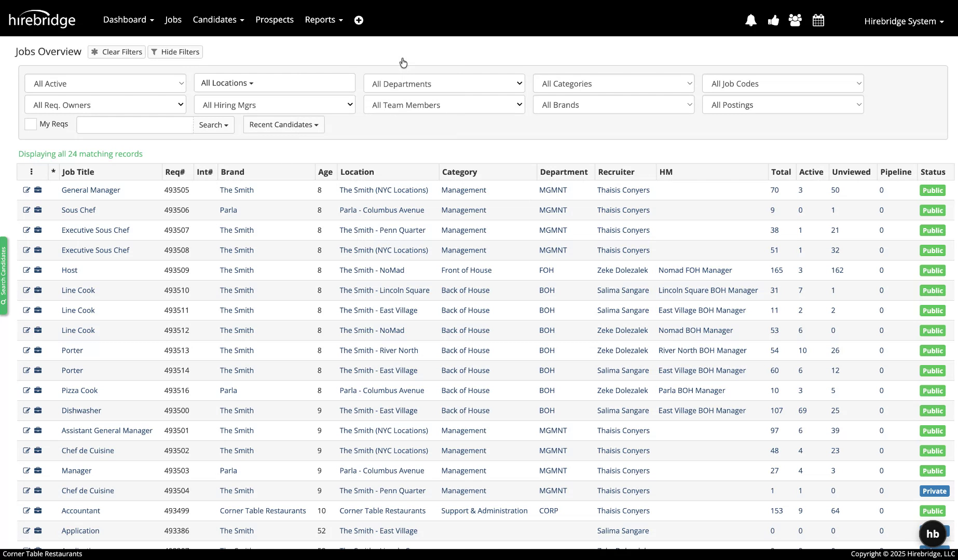Open the Hirebridge System account dropdown

point(904,21)
